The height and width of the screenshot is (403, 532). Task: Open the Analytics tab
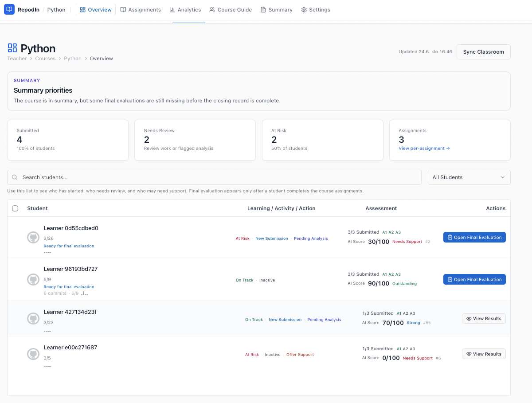[185, 10]
